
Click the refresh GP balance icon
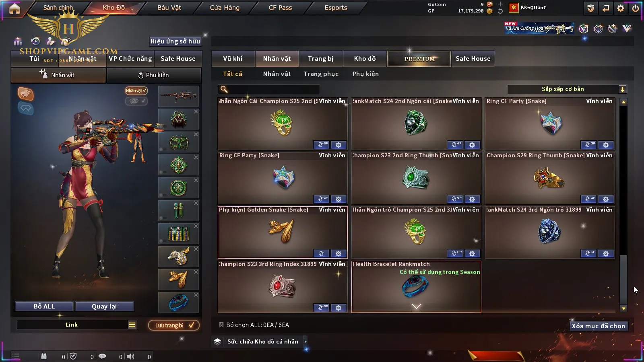(x=500, y=11)
